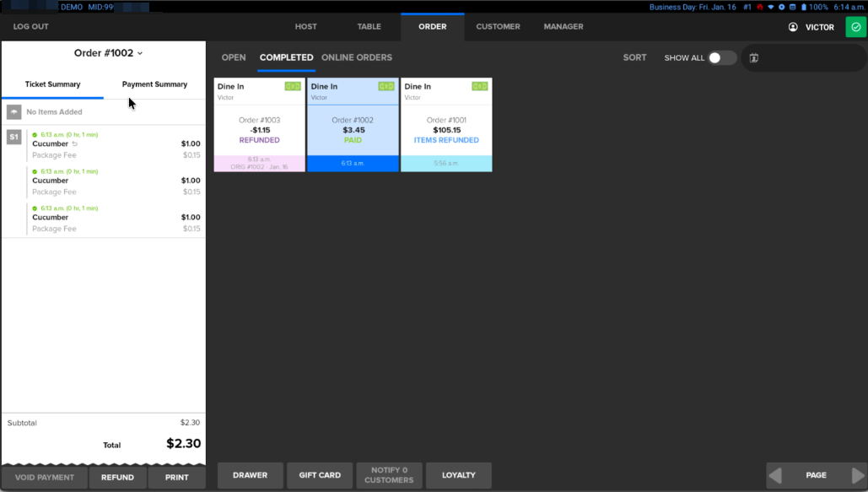This screenshot has width=868, height=492.
Task: Open the cash DRAWER
Action: [251, 475]
